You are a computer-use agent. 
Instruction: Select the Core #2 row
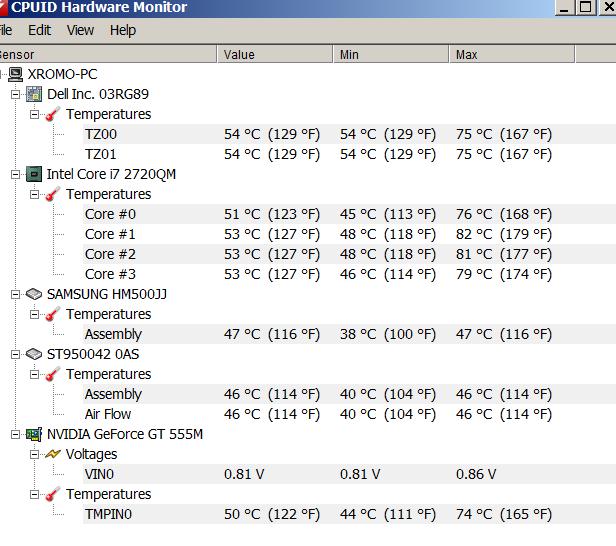pos(349,254)
